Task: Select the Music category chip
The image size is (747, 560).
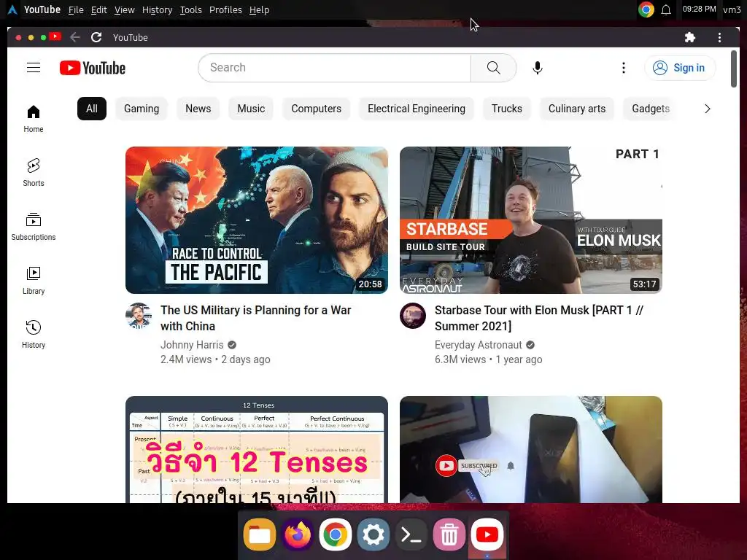Action: [251, 109]
